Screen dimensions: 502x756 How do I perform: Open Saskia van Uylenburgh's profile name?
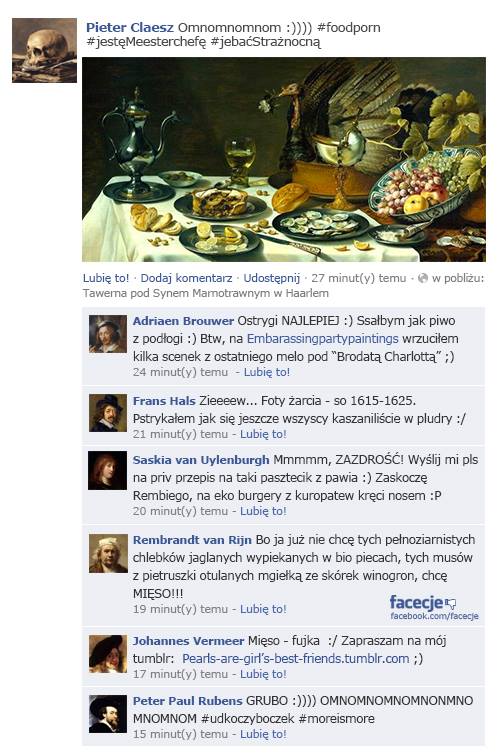(201, 460)
